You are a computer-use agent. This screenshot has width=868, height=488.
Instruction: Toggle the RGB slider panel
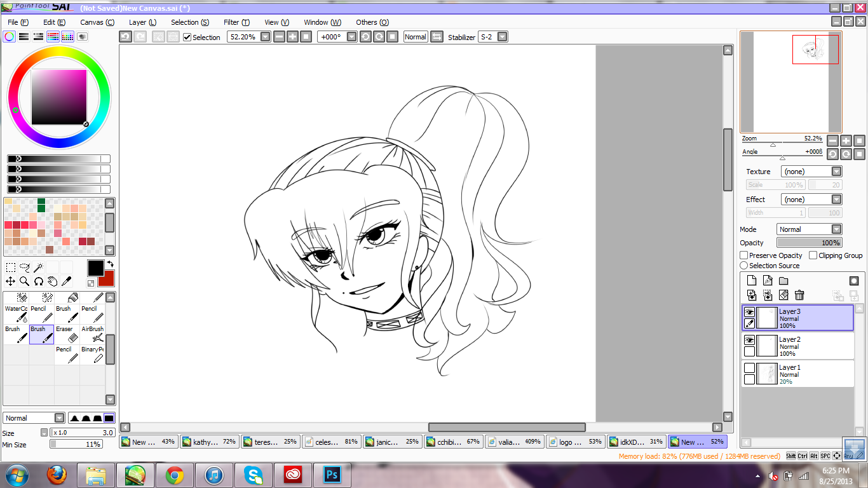[x=24, y=37]
